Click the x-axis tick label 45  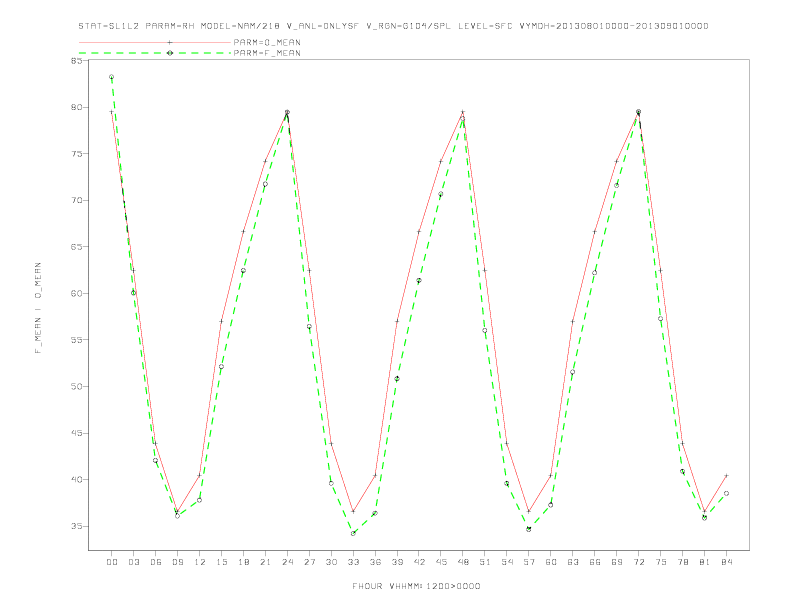pyautogui.click(x=441, y=562)
